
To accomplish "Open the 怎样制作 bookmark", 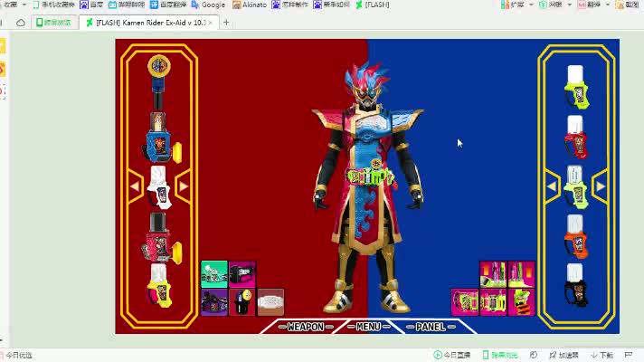I will click(289, 5).
